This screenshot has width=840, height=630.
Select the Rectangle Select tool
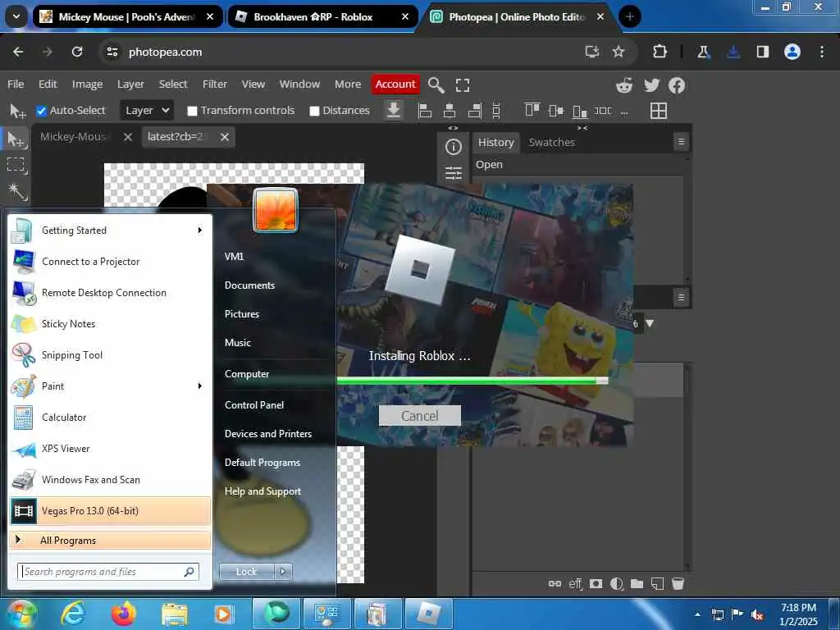(16, 164)
